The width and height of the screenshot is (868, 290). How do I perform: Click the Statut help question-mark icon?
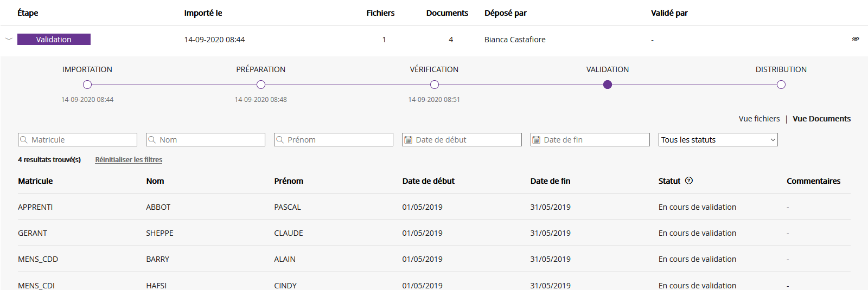pyautogui.click(x=689, y=181)
